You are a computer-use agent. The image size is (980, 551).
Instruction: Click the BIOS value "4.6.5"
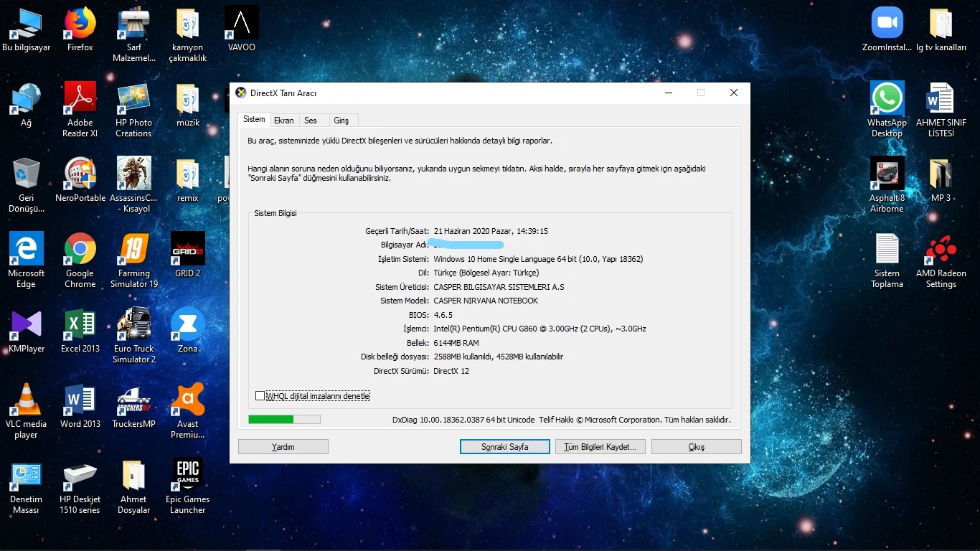[x=443, y=315]
